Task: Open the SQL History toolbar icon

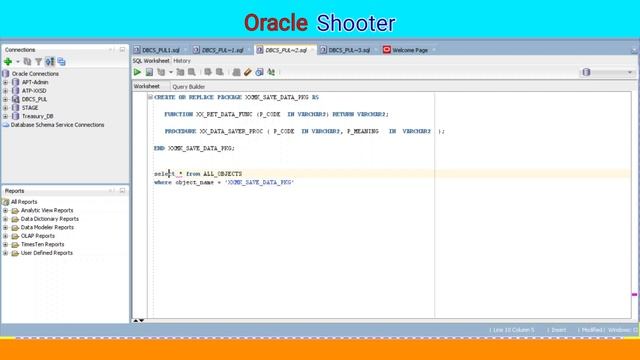Action: (x=259, y=72)
